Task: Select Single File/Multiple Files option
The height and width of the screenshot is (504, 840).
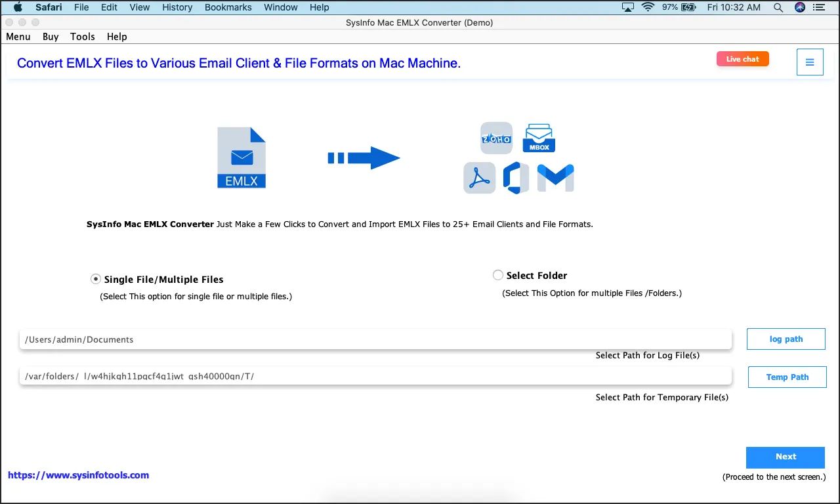Action: [x=96, y=279]
